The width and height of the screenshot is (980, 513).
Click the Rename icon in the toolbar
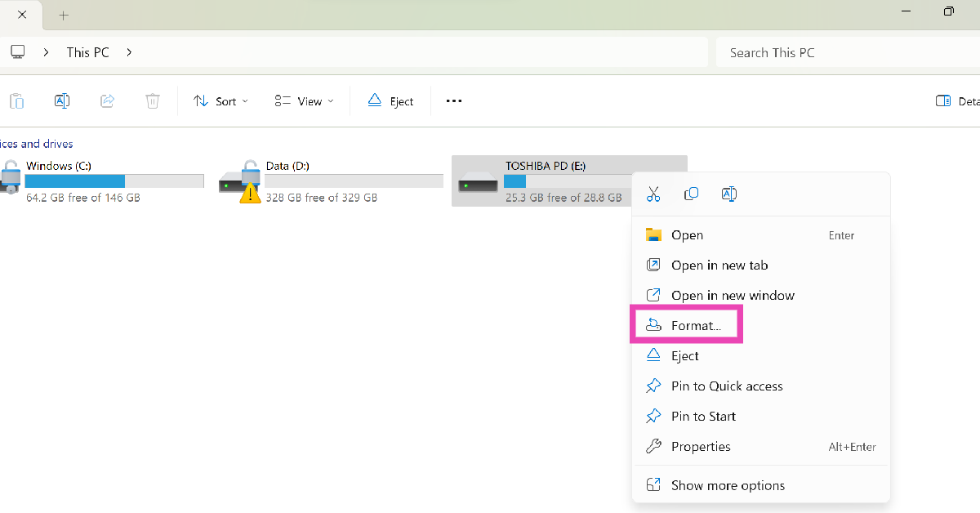[x=62, y=100]
